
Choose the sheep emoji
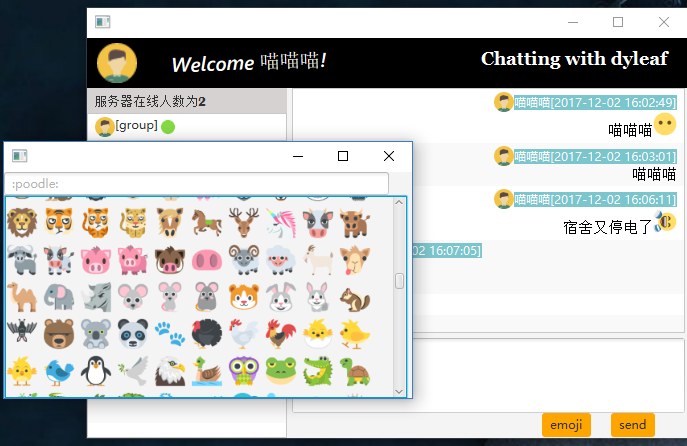coord(281,260)
